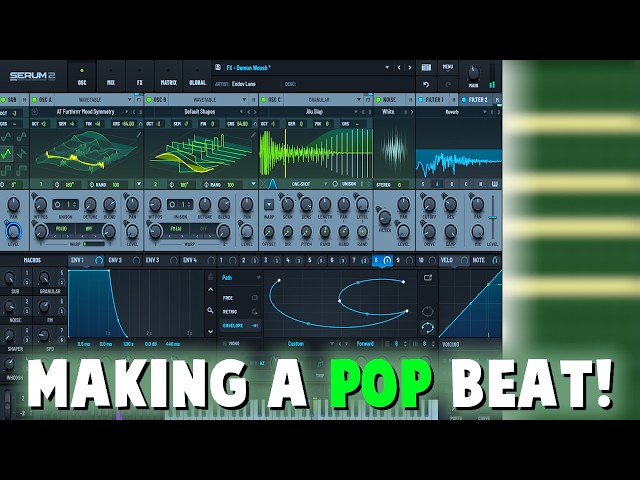Screen dimensions: 640x480
Task: Click the down chevron beside envelope graph
Action: tap(210, 331)
